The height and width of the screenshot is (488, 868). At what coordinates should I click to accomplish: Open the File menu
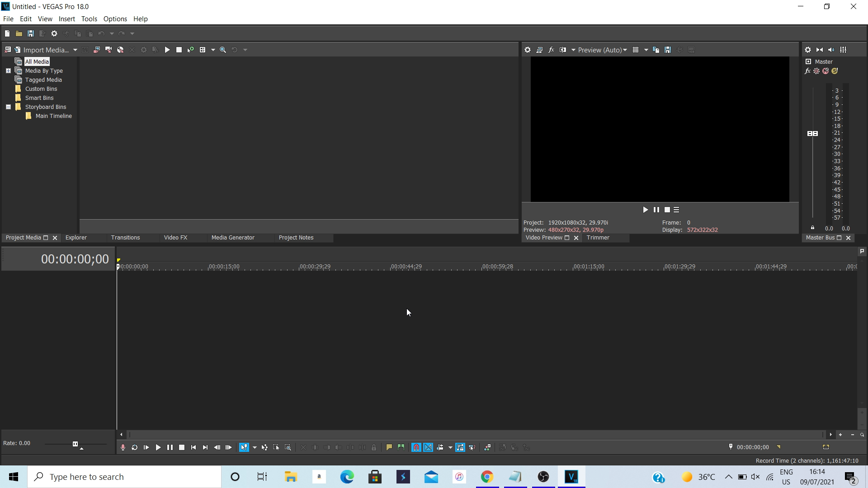pyautogui.click(x=8, y=19)
